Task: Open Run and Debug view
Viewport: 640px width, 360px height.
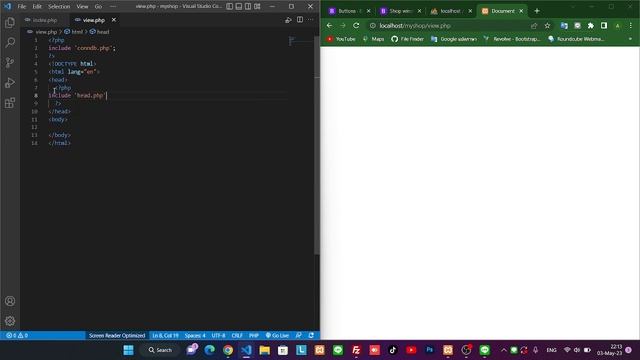Action: [10, 82]
